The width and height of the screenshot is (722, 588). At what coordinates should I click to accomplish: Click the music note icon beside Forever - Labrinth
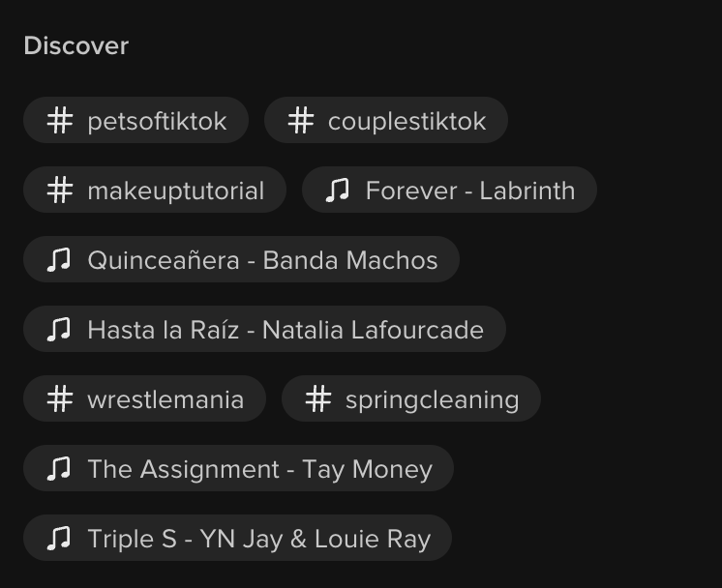point(338,191)
